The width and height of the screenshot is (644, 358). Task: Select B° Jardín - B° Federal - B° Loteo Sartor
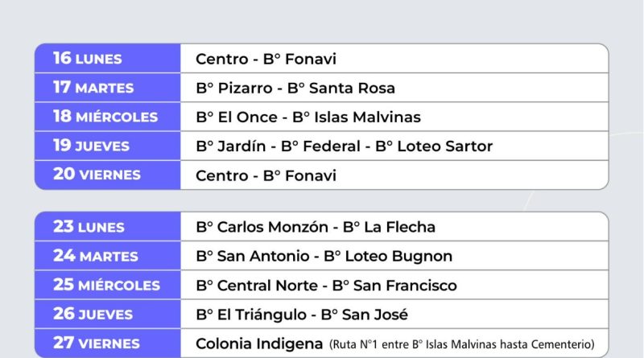[x=344, y=146]
